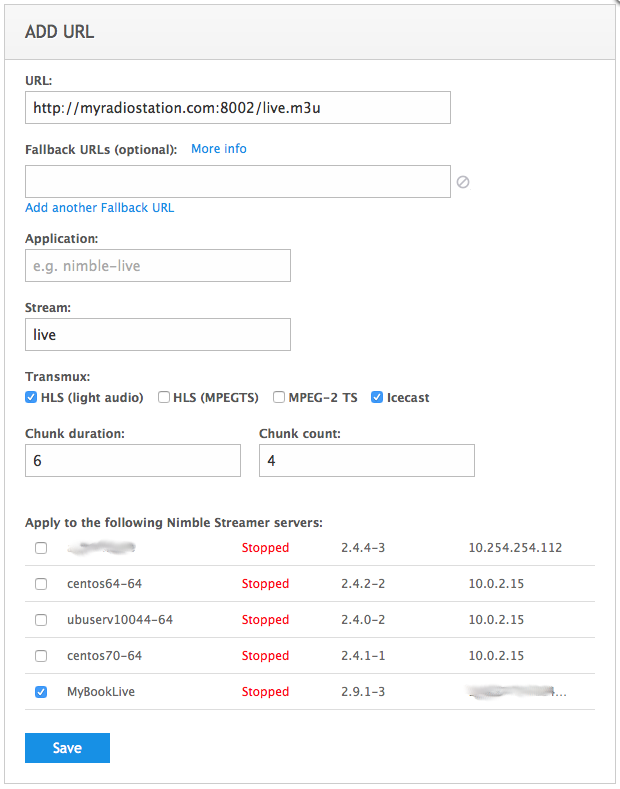Click Add another Fallback URL link

(100, 208)
